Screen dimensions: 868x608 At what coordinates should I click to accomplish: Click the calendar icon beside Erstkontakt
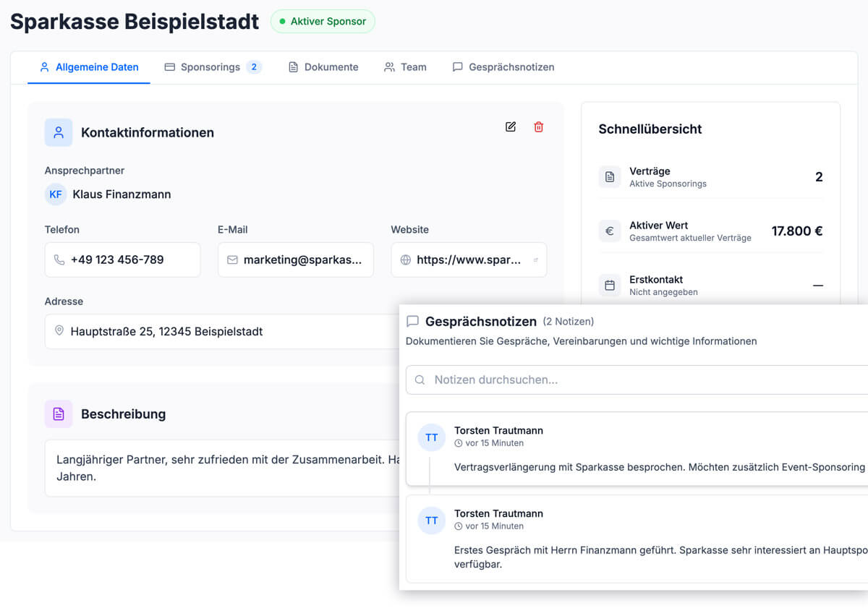(x=610, y=286)
